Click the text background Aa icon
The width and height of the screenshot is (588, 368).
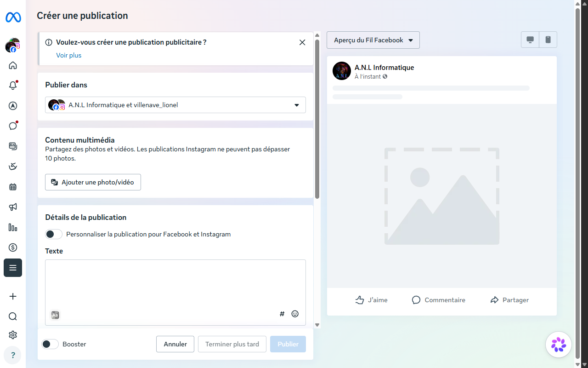55,315
